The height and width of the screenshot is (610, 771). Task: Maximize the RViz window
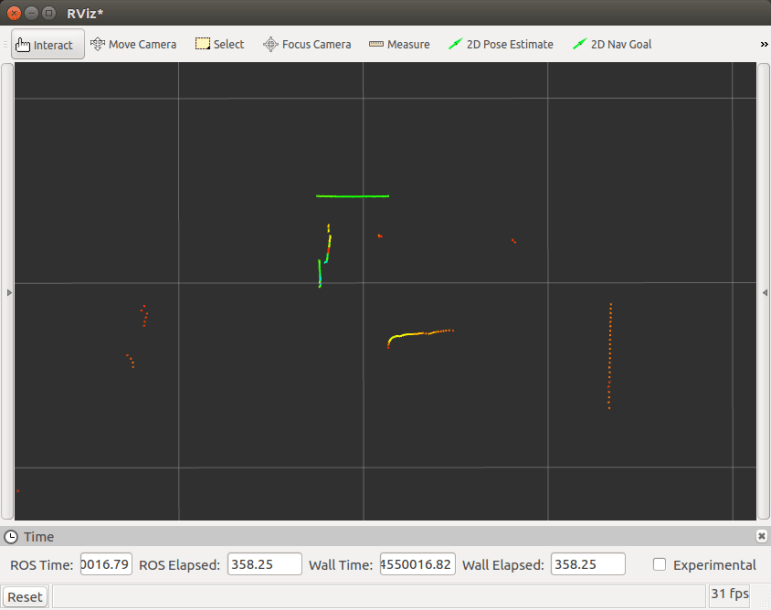coord(48,12)
